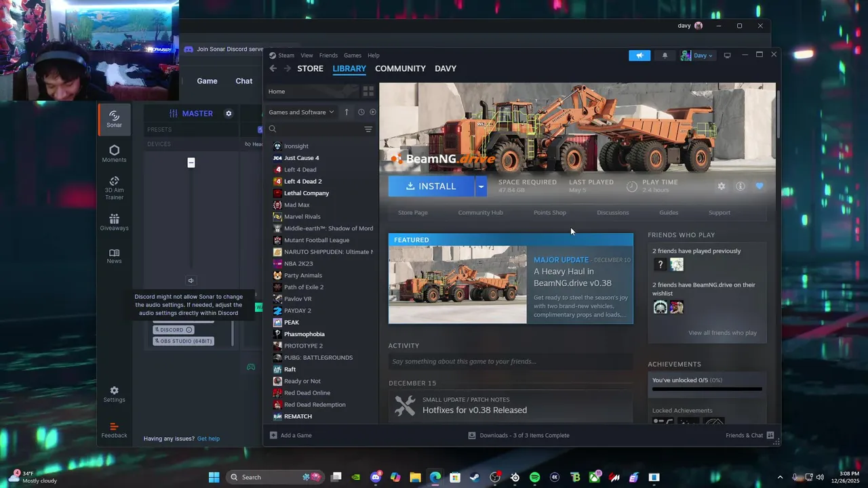
Task: Follow the Get help link
Action: (x=208, y=439)
